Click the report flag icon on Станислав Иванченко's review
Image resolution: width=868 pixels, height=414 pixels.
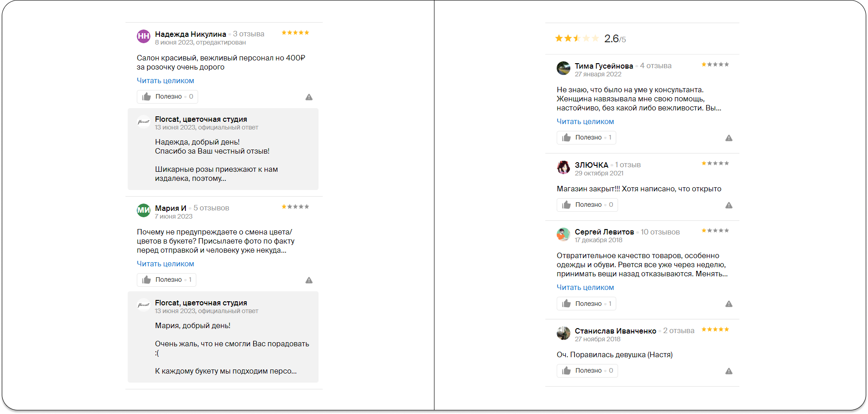[x=729, y=370]
